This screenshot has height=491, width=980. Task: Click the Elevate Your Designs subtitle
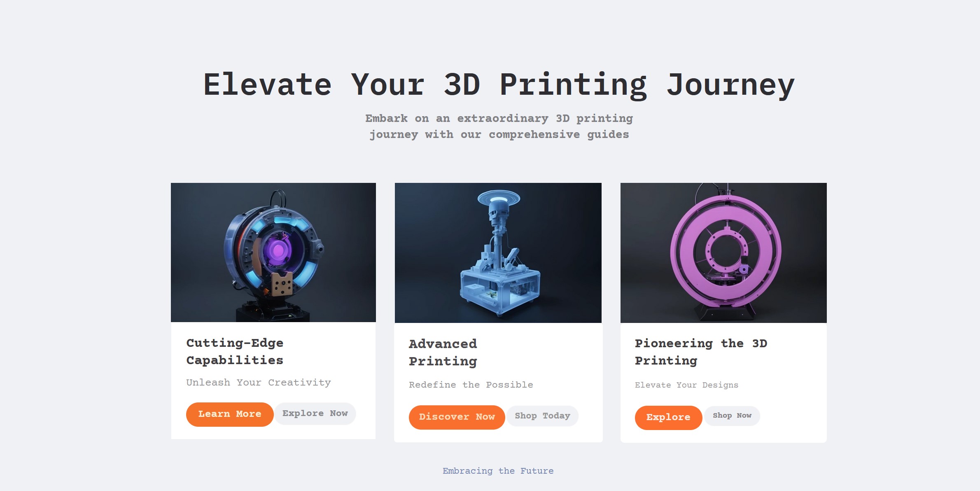(x=686, y=385)
